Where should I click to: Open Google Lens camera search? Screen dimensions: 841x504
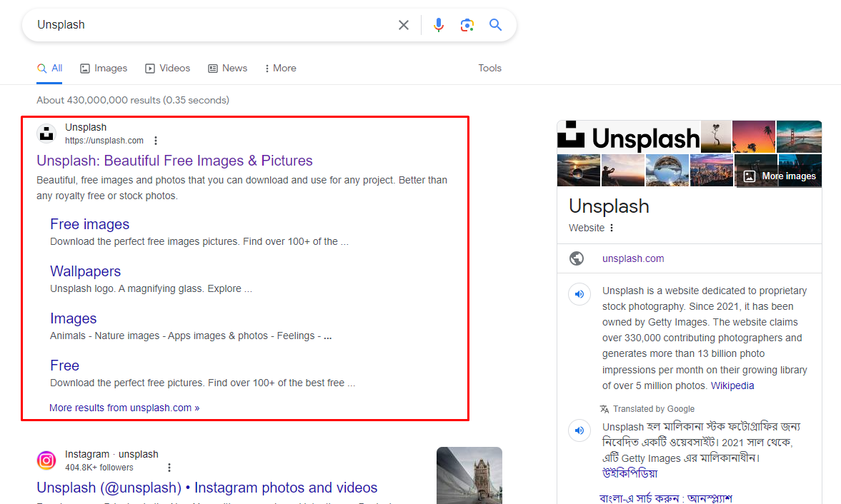467,24
